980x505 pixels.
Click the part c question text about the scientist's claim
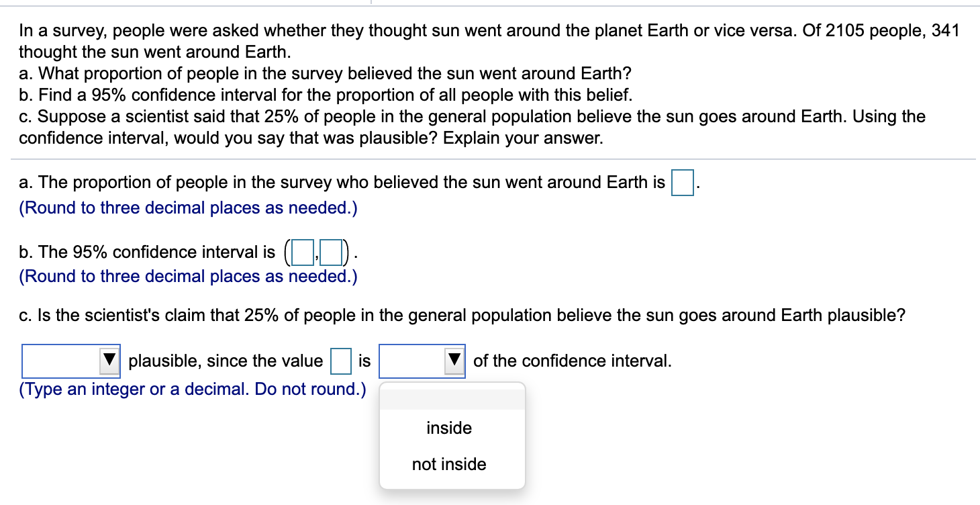(x=462, y=314)
